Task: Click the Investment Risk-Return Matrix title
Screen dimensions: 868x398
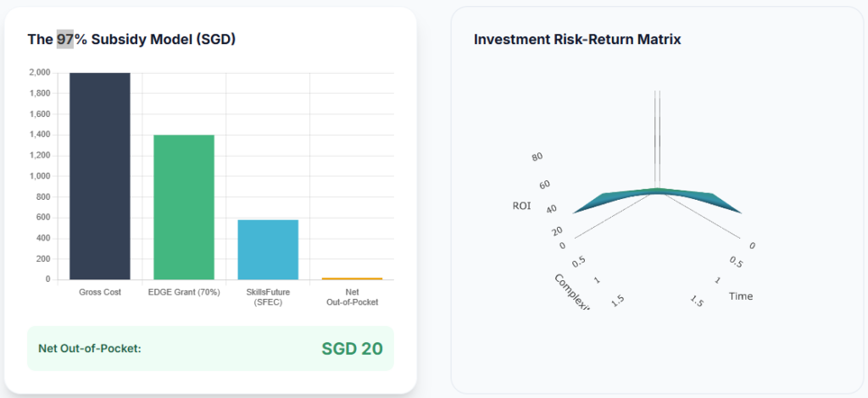Action: pyautogui.click(x=577, y=39)
